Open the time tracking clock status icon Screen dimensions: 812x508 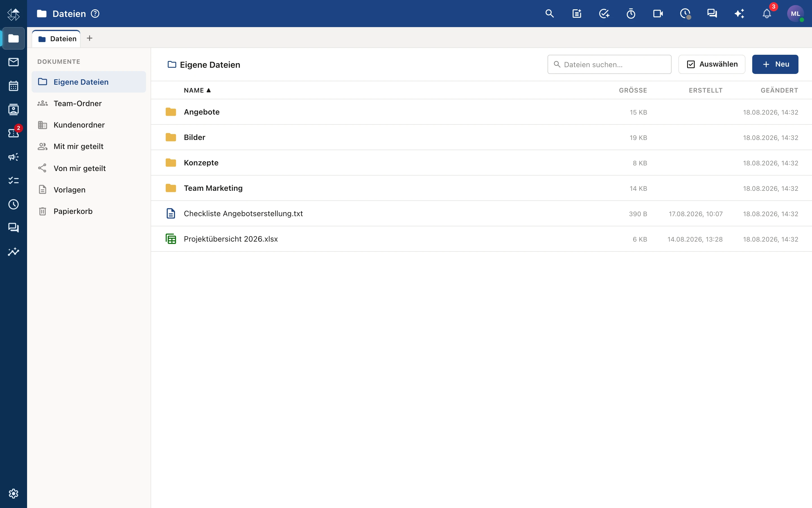tap(685, 14)
